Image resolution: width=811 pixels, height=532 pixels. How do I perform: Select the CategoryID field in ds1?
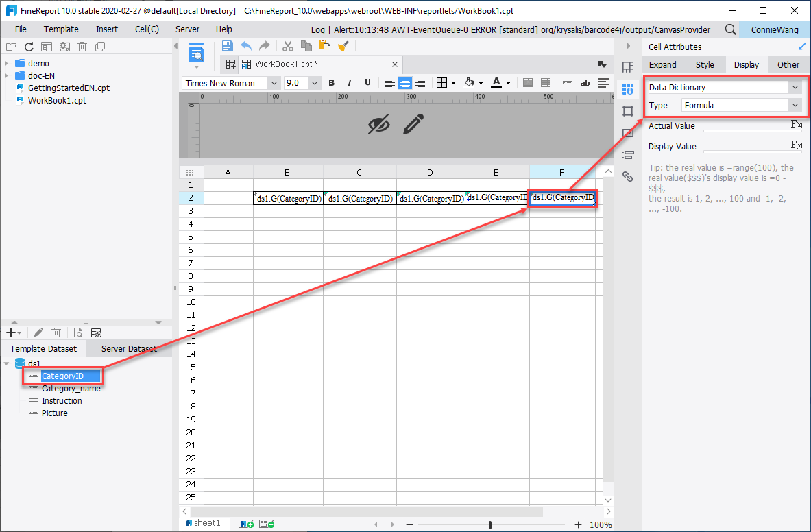point(64,376)
